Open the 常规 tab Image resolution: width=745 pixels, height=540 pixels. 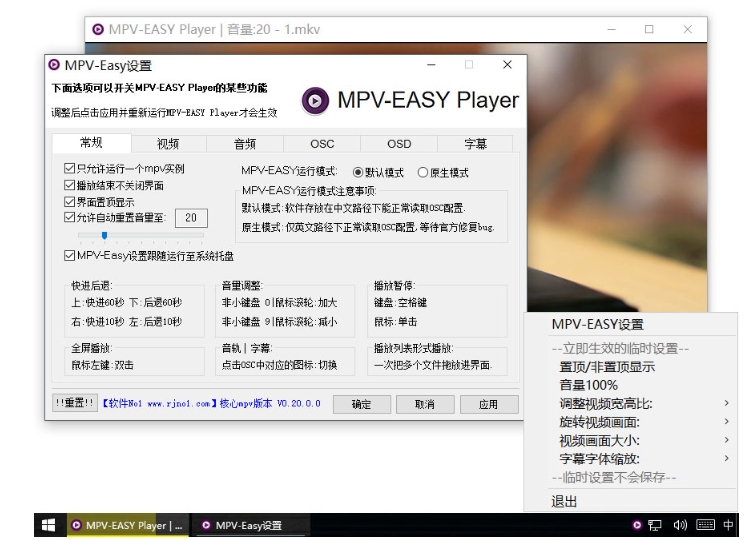click(91, 142)
